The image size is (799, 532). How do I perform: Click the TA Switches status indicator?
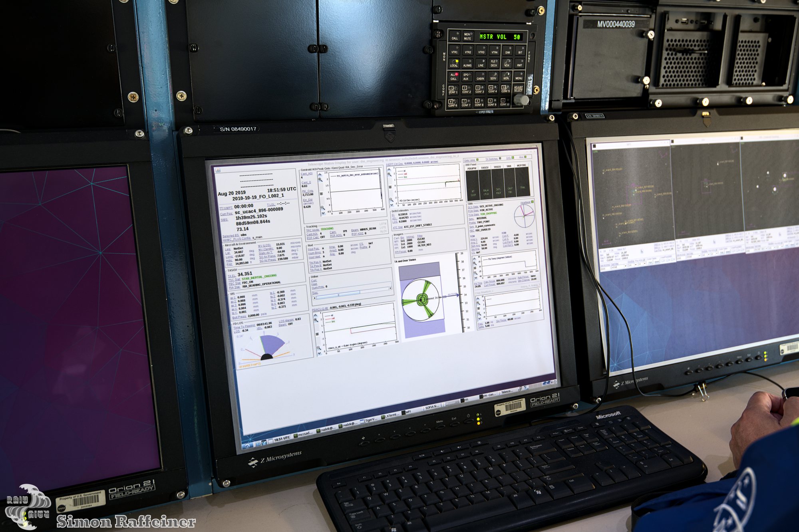(500, 158)
